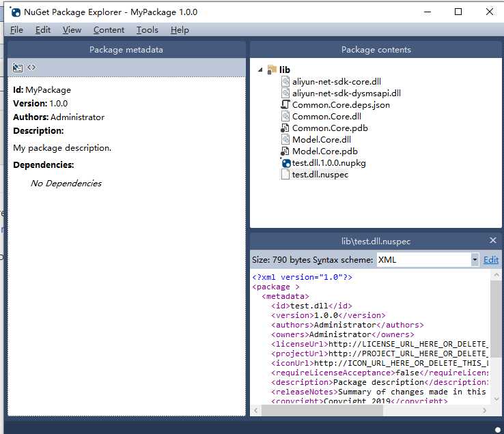Click the iconUrl line in XML viewer
This screenshot has height=434, width=504.
[380, 363]
